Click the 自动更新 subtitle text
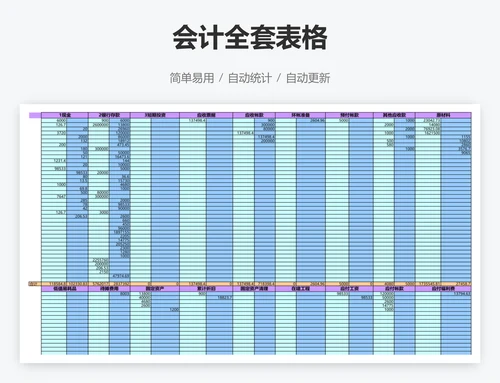This screenshot has width=500, height=383. [308, 78]
